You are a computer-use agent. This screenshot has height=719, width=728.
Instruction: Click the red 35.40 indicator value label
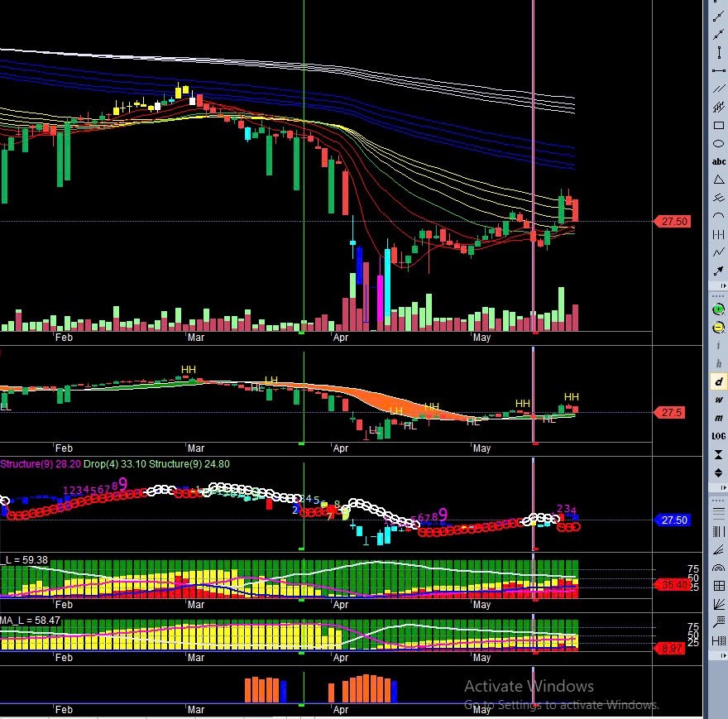673,585
